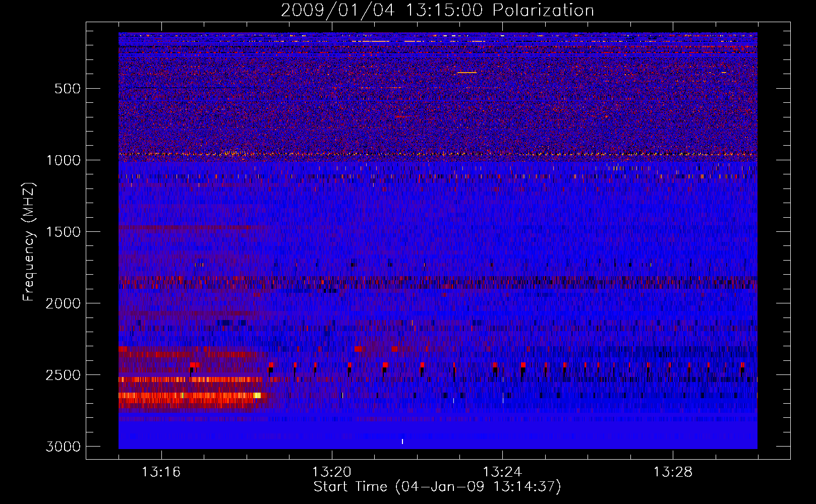The height and width of the screenshot is (504, 816).
Task: Click the 13:16 time tick label
Action: (161, 472)
